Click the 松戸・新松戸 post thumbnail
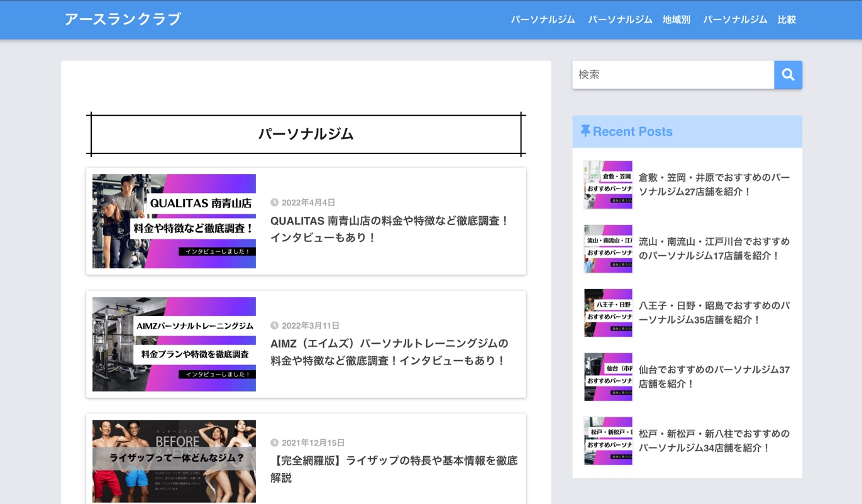This screenshot has height=504, width=862. click(x=607, y=441)
